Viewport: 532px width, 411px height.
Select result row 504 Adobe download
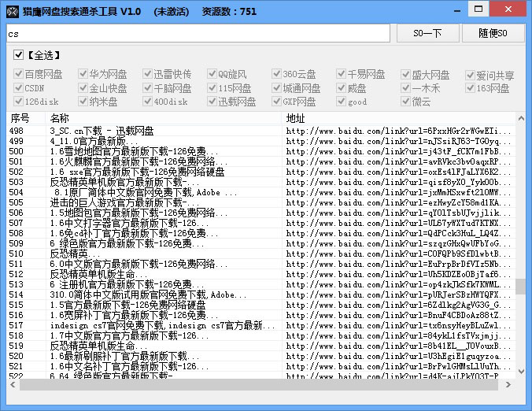[134, 191]
